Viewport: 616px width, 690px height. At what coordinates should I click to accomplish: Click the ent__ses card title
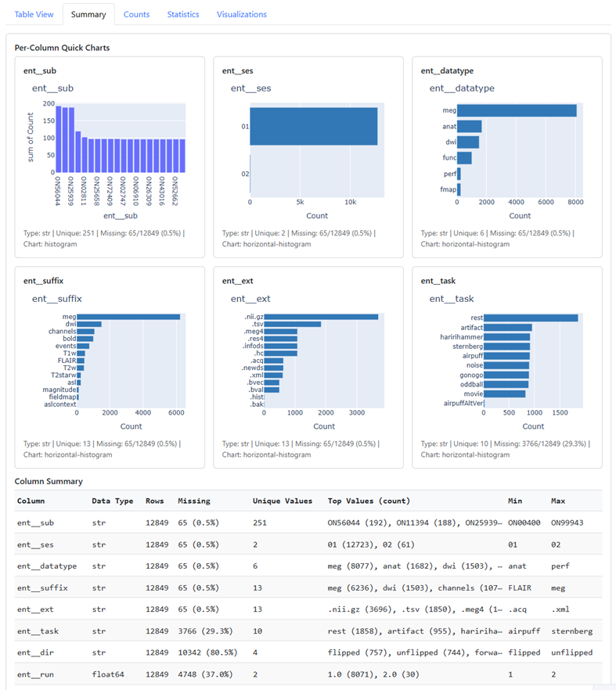point(237,71)
